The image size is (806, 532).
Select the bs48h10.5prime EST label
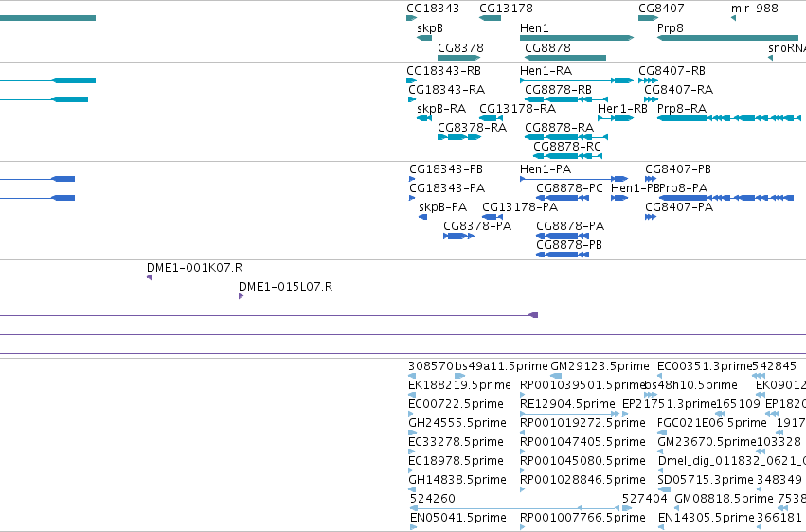[x=690, y=385]
